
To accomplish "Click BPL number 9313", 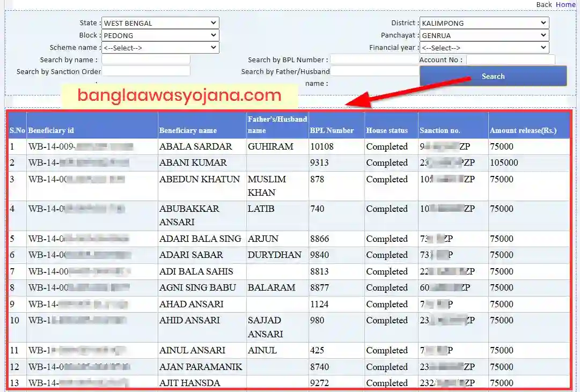I will tap(319, 162).
